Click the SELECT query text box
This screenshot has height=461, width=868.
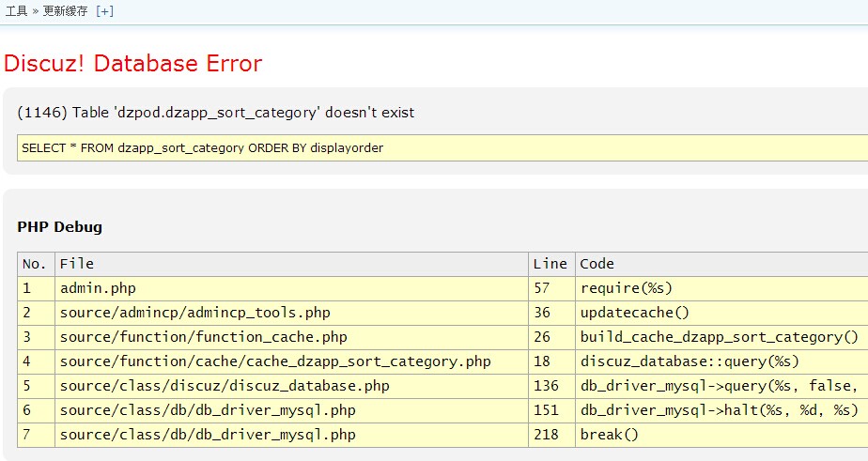(x=442, y=147)
